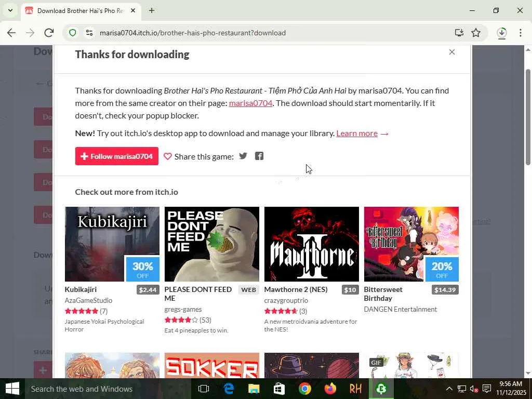Image resolution: width=532 pixels, height=399 pixels.
Task: Click the PLEASE DONT FEED ME title link
Action: click(198, 294)
